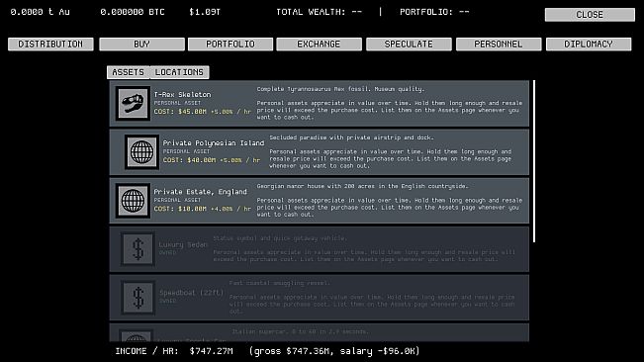644x362 pixels.
Task: Click the Private Polynesian Island globe icon
Action: pos(141,152)
